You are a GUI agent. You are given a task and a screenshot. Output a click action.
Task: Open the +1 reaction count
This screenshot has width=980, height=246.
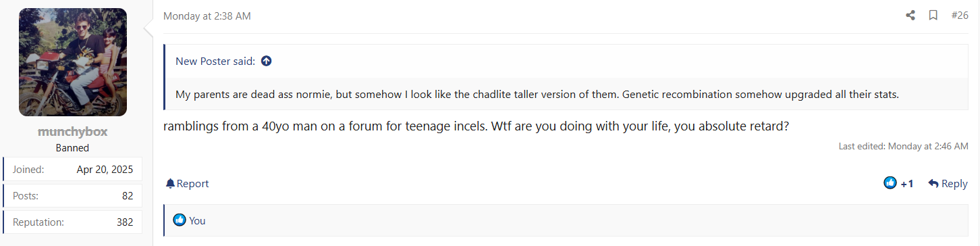(x=907, y=184)
